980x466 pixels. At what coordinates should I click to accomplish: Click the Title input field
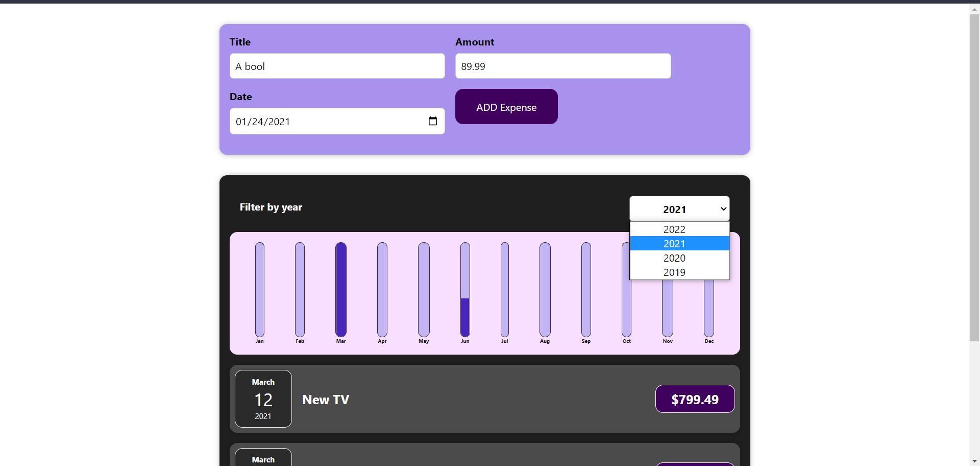click(x=336, y=66)
